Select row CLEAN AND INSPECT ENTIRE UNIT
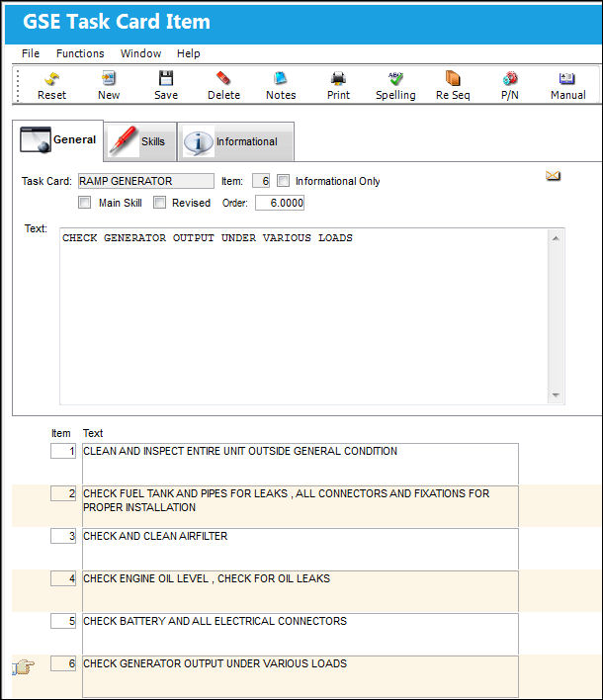 (x=301, y=464)
